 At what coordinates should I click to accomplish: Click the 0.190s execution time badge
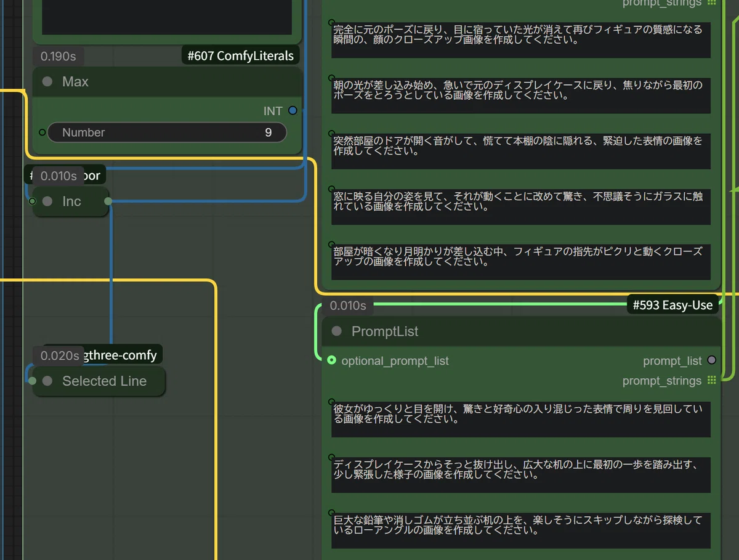58,56
